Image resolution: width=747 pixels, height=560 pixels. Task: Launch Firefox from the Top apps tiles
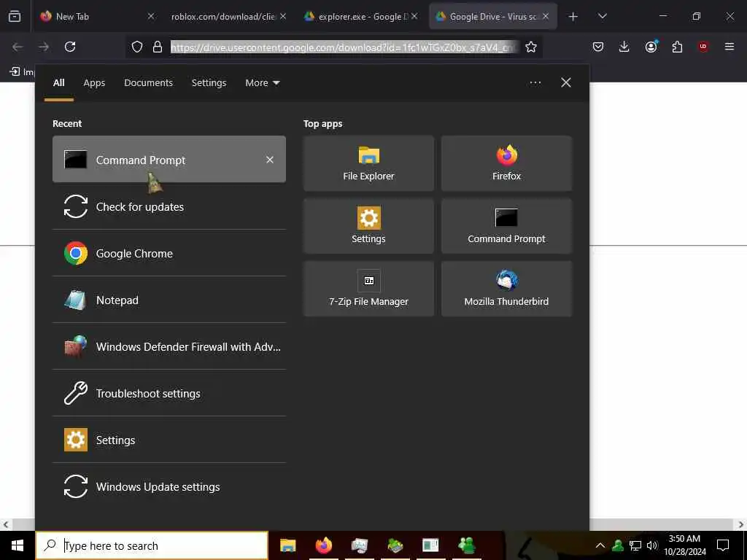(506, 163)
